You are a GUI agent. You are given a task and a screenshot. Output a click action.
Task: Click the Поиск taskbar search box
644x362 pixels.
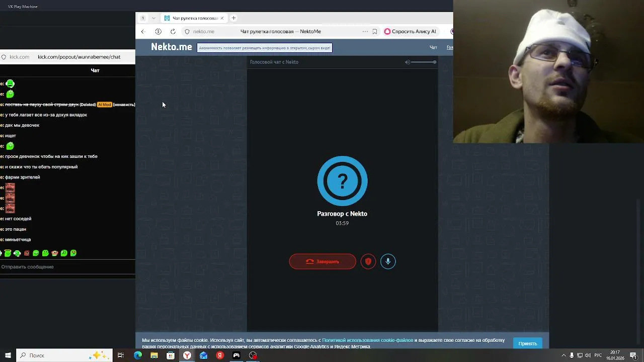pyautogui.click(x=64, y=355)
